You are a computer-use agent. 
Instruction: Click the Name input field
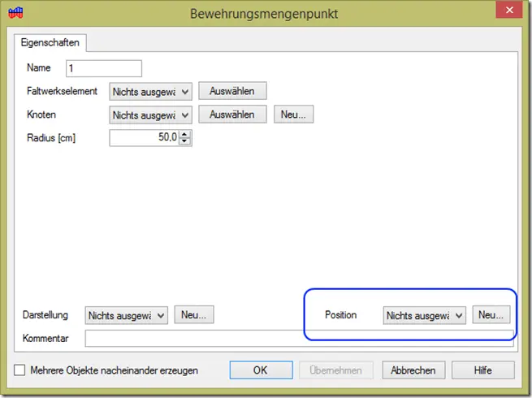tap(104, 68)
